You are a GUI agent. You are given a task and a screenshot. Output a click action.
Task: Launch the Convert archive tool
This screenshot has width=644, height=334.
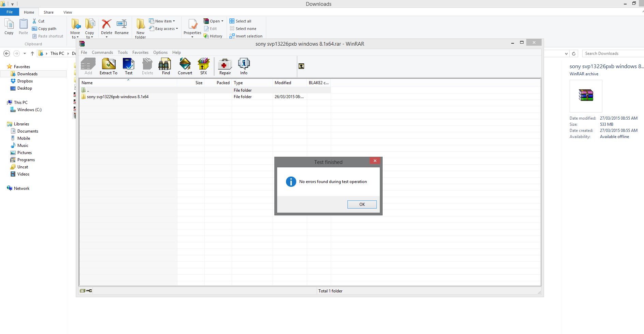[185, 66]
